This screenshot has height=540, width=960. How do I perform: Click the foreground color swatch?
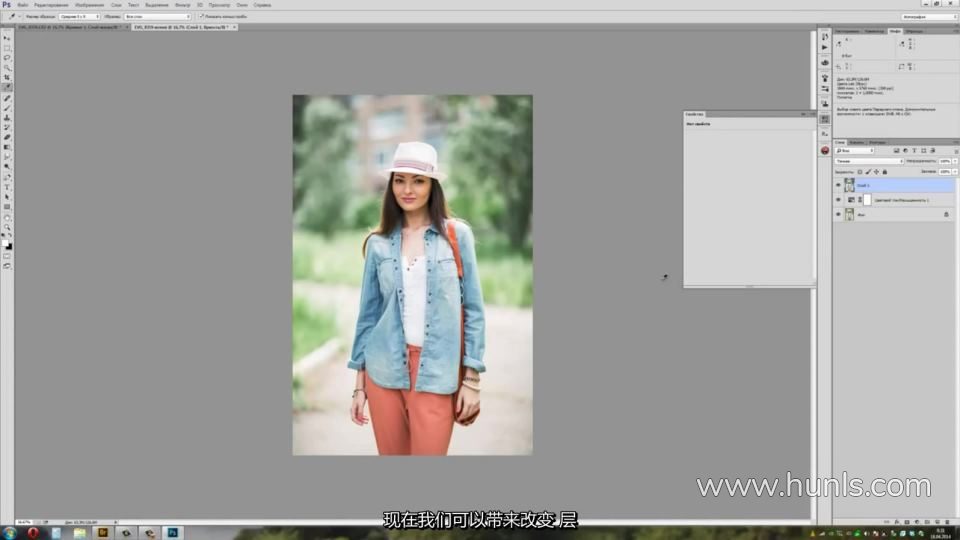6,243
